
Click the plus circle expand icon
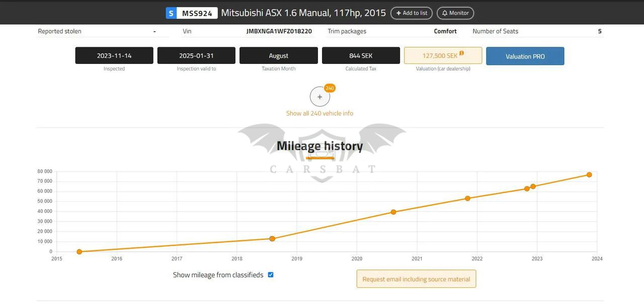(319, 97)
